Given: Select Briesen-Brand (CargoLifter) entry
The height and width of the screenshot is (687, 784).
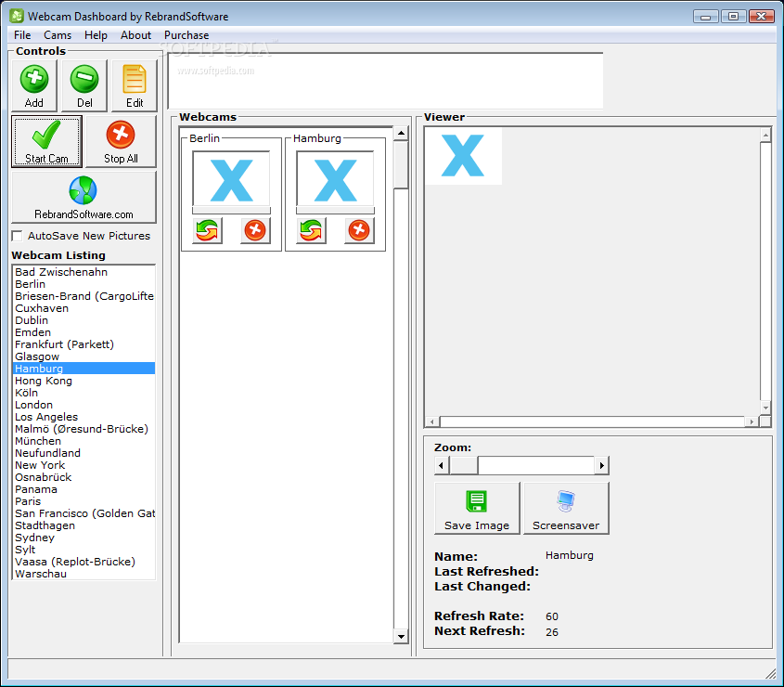Looking at the screenshot, I should [84, 296].
